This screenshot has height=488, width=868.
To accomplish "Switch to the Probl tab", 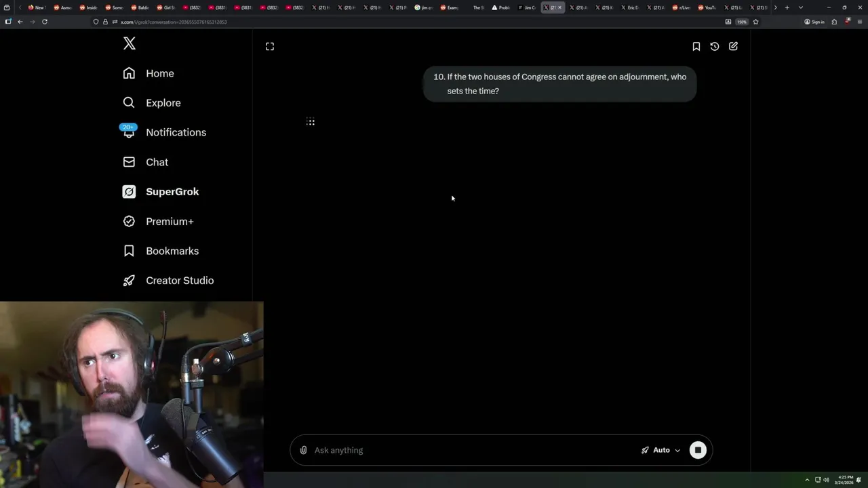I will [x=500, y=7].
